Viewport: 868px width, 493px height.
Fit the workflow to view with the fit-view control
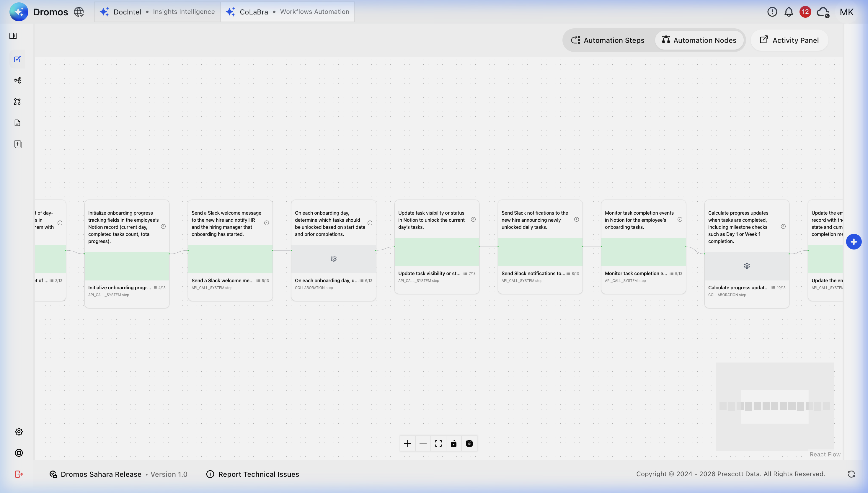[438, 443]
